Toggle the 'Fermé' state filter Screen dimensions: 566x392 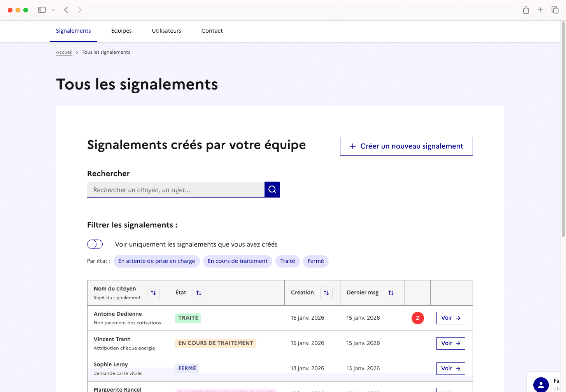pos(315,261)
